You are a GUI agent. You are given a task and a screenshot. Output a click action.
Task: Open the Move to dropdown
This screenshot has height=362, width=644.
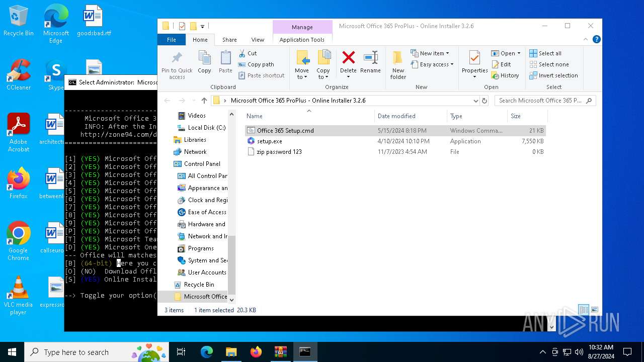(x=302, y=64)
